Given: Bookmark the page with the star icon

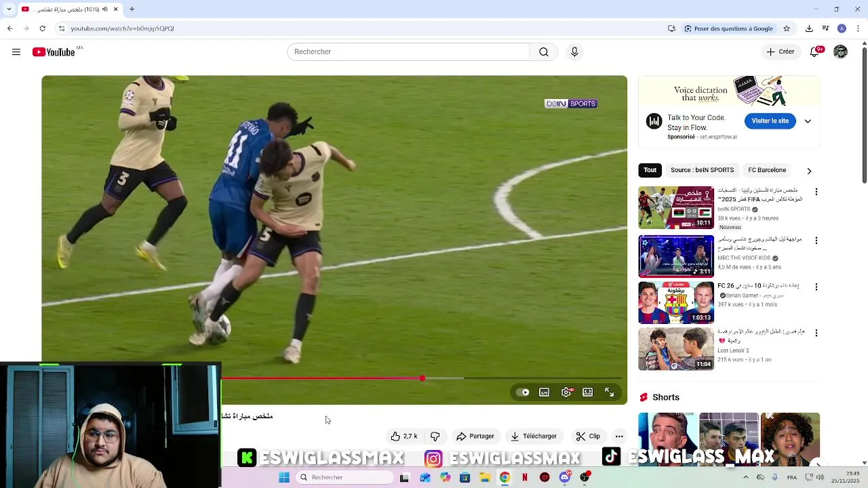Looking at the screenshot, I should (x=787, y=28).
